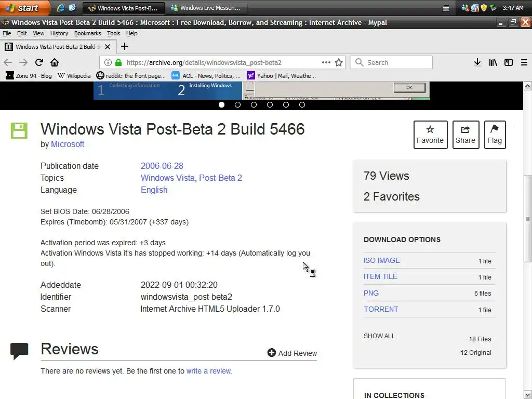The height and width of the screenshot is (399, 532).
Task: Open the Edit menu
Action: coord(22,33)
